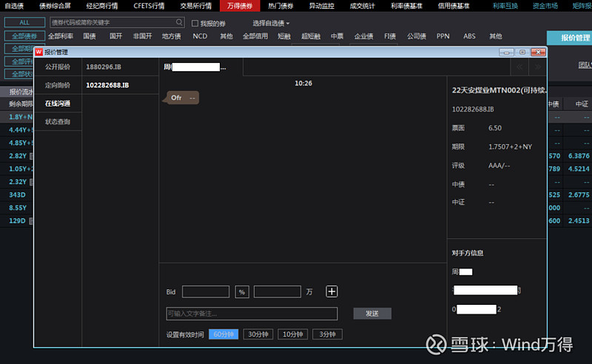Set valid time to 60分钟
Screen dimensions: 592x364
[223, 334]
